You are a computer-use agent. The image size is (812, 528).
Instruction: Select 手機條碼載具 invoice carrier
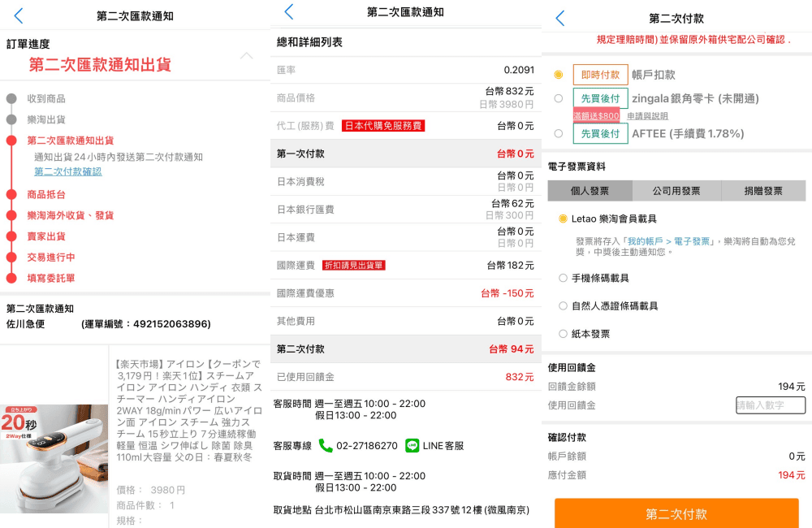pos(564,278)
